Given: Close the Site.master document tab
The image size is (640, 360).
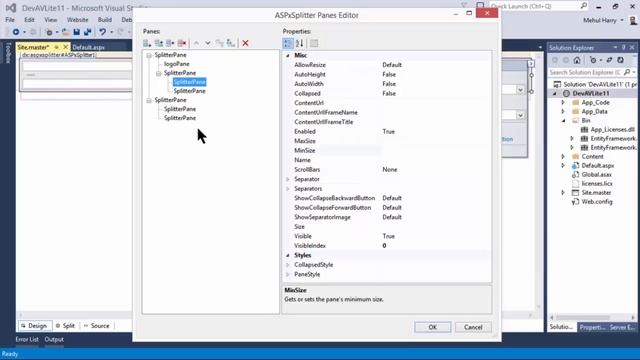Looking at the screenshot, I should point(65,47).
